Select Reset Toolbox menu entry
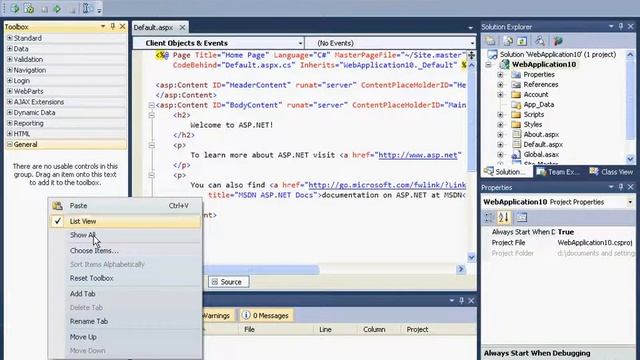 125,278
